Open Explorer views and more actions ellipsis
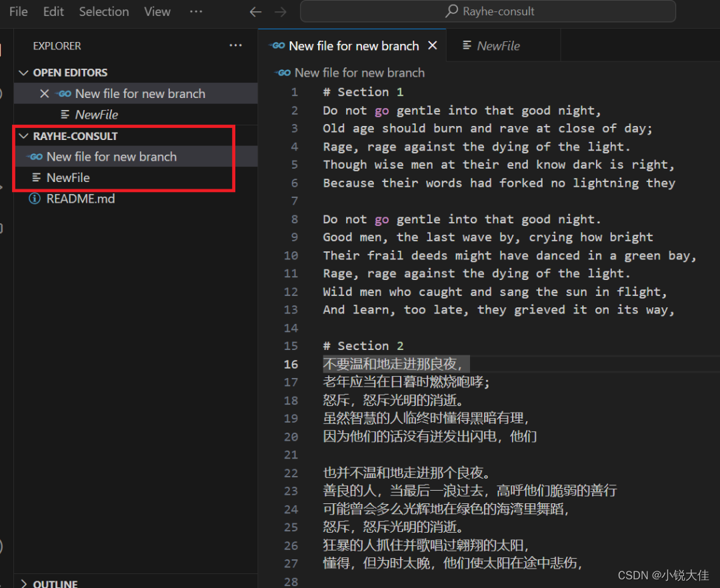Viewport: 720px width, 588px height. pos(235,45)
